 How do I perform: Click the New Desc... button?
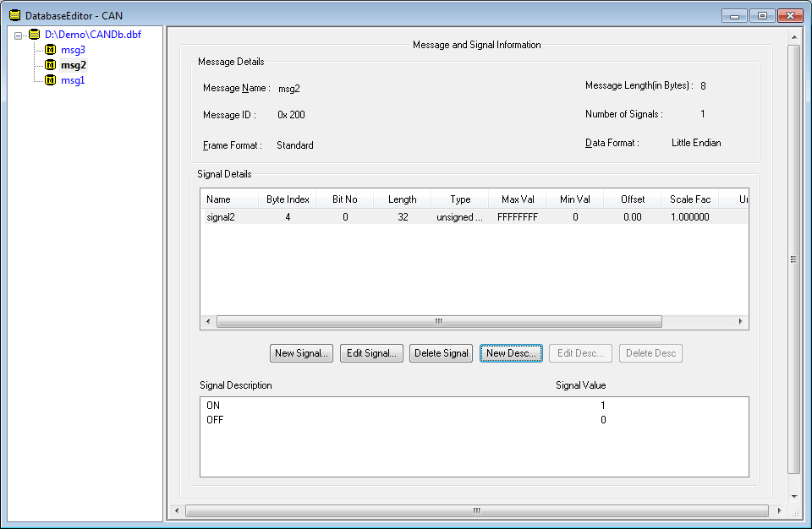point(511,353)
